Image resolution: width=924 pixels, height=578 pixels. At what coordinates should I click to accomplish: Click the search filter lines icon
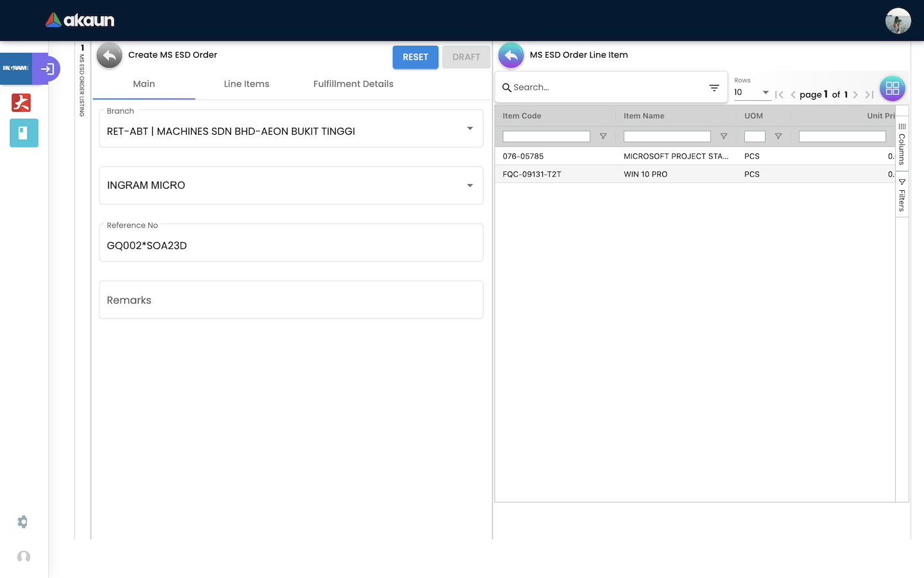[714, 87]
